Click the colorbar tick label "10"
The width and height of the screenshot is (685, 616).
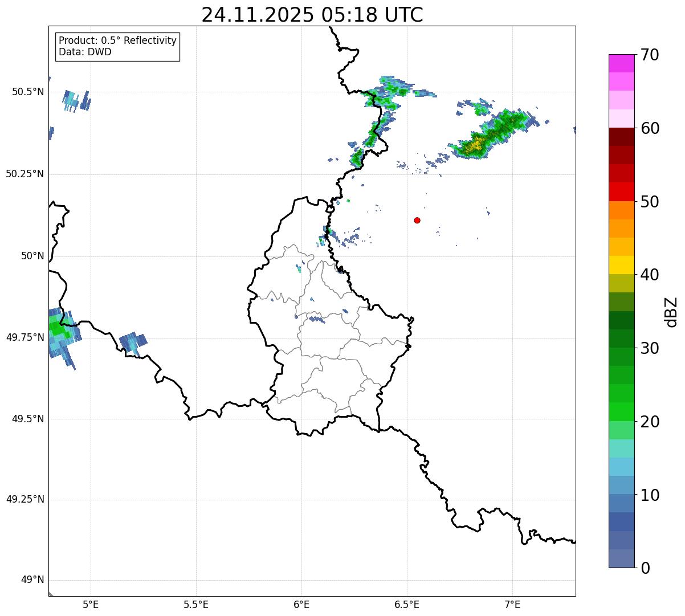coord(650,495)
